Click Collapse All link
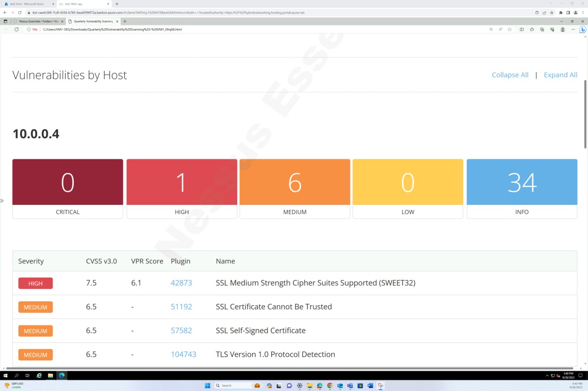This screenshot has width=588, height=391. point(510,75)
